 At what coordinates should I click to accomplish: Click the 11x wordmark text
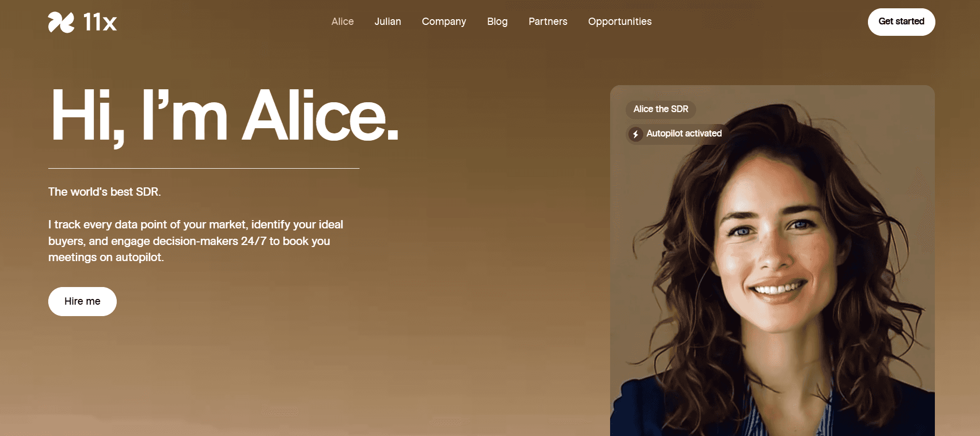(100, 22)
